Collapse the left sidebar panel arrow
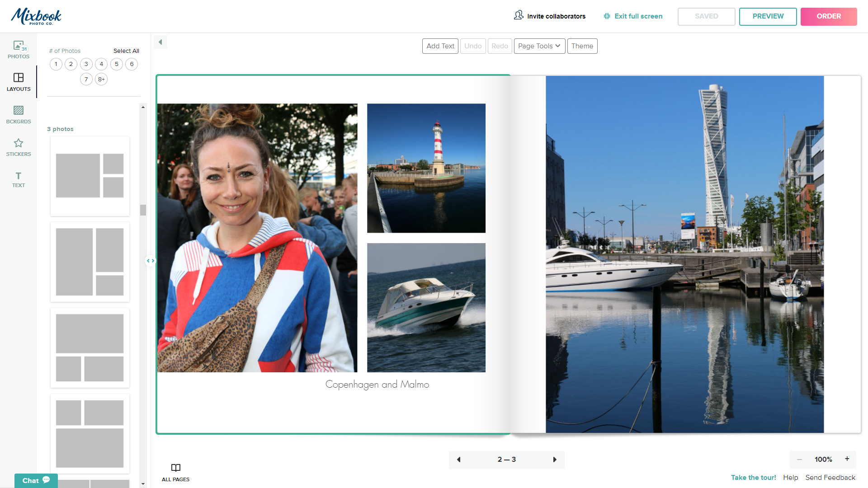 tap(160, 42)
